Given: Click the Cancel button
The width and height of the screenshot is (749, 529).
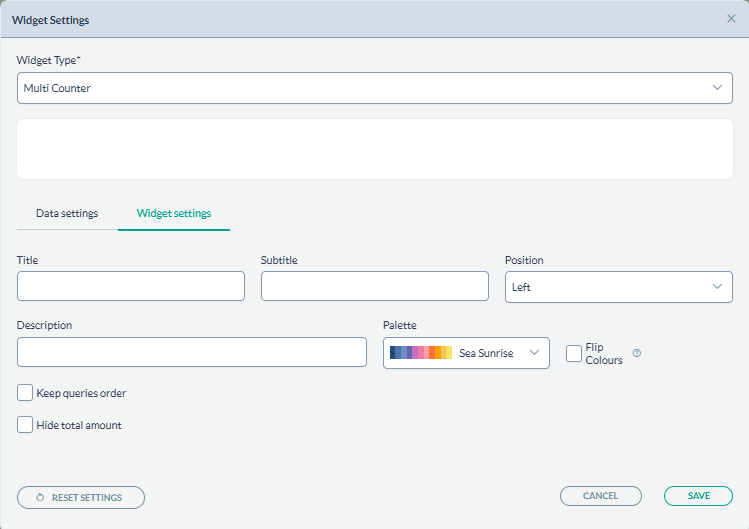Looking at the screenshot, I should [600, 496].
